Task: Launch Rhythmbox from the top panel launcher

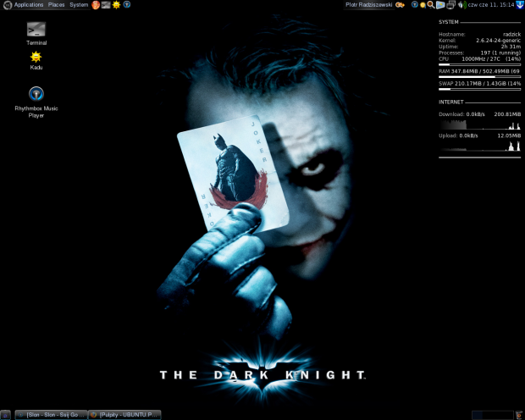Action: [126, 5]
